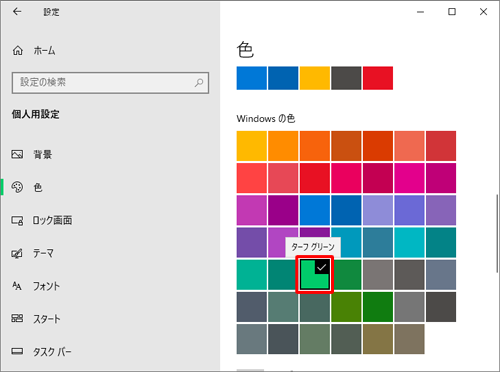Screen dimensions: 500x372
Task: Maximize the 設定 window
Action: point(452,12)
